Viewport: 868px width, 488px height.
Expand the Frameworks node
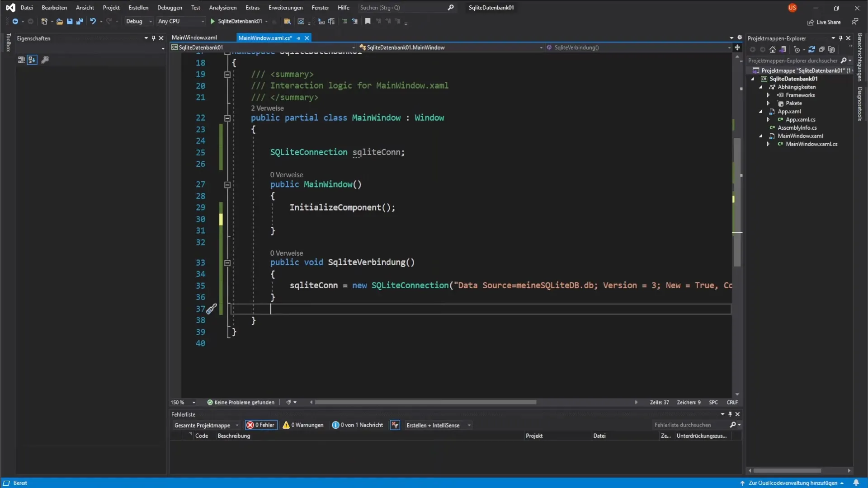[x=768, y=95]
